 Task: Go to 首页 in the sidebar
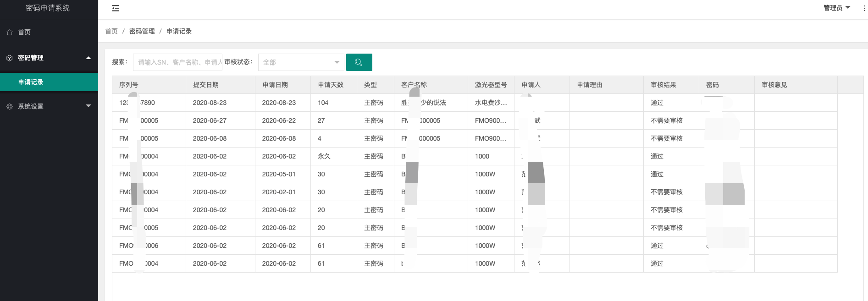point(24,33)
